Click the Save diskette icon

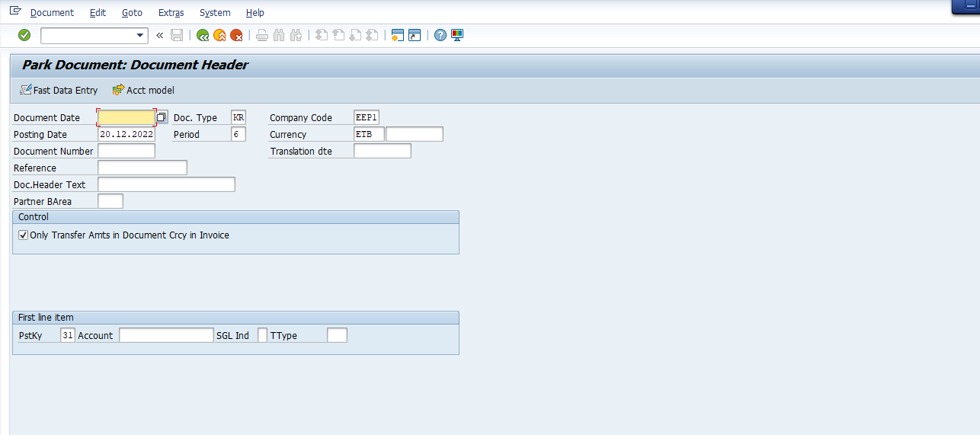177,35
